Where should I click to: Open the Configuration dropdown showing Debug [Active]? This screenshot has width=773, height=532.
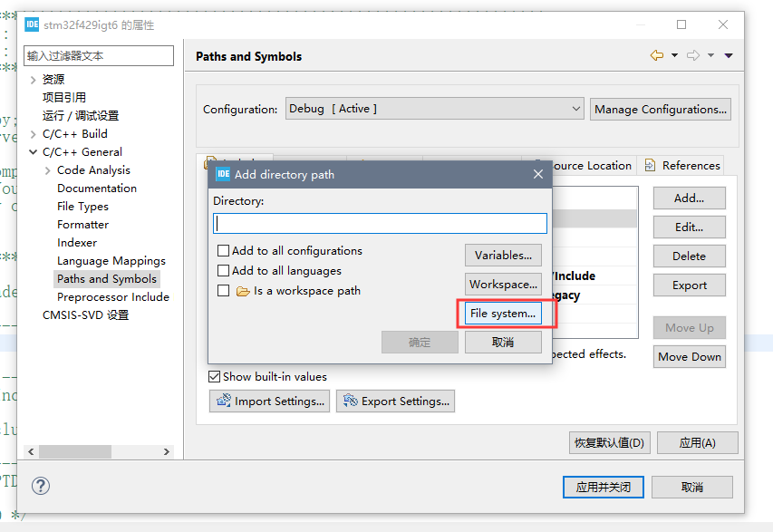pos(577,109)
